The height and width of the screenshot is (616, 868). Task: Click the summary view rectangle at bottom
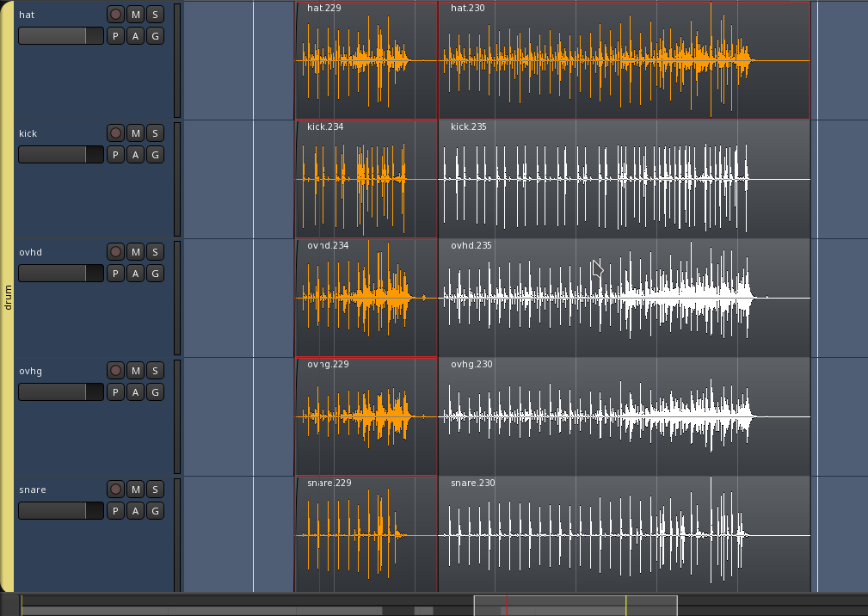(575, 606)
